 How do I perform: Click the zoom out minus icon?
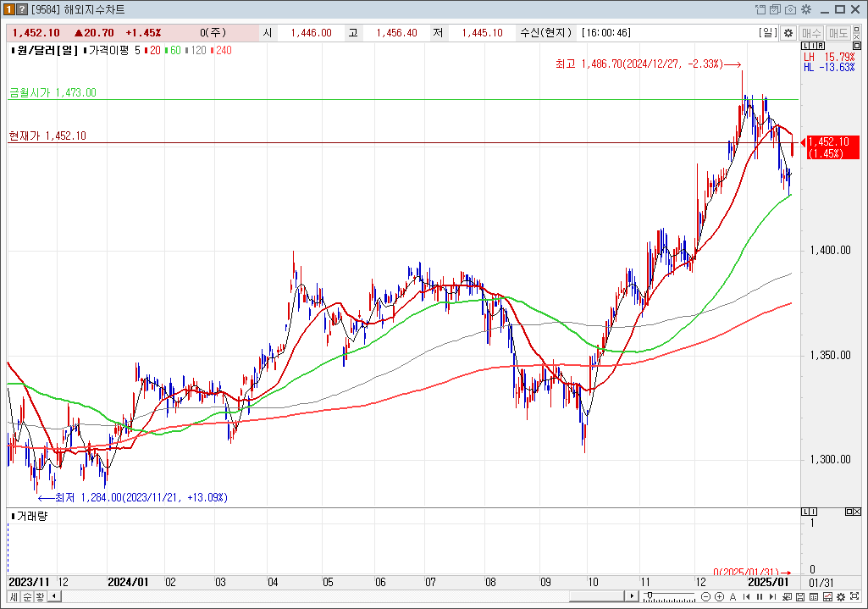tap(705, 597)
